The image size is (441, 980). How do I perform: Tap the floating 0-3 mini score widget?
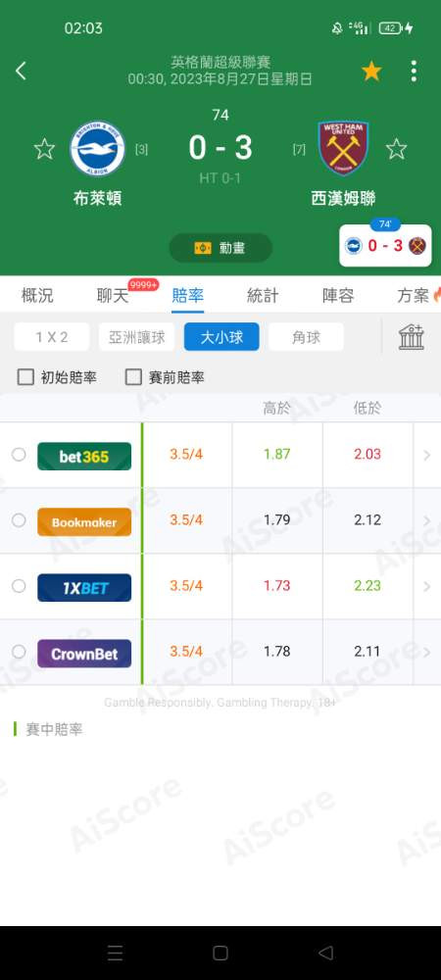tap(385, 245)
